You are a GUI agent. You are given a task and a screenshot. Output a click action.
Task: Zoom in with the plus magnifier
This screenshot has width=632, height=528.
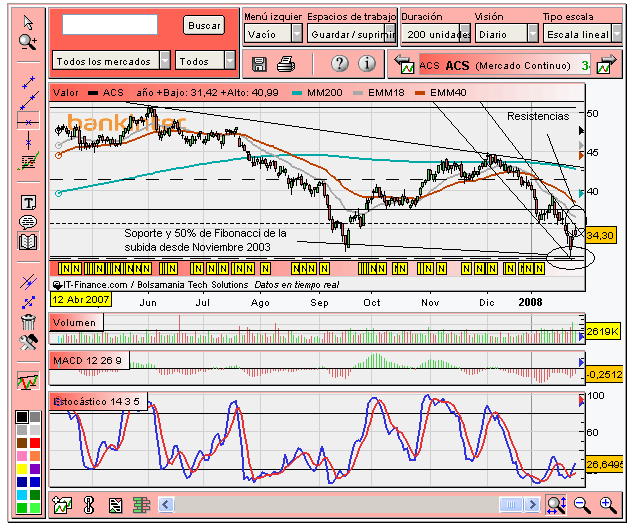(608, 505)
